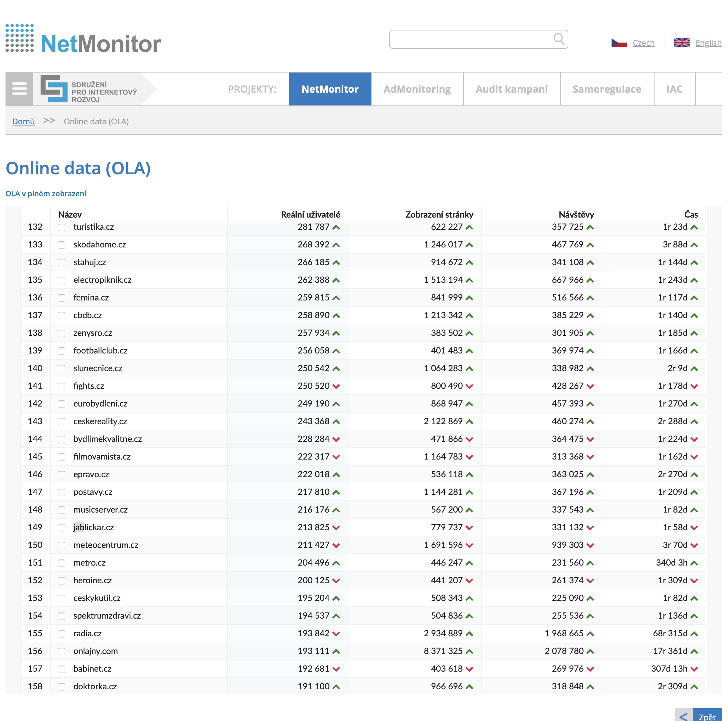
Task: Select the British flag for English
Action: pos(682,43)
